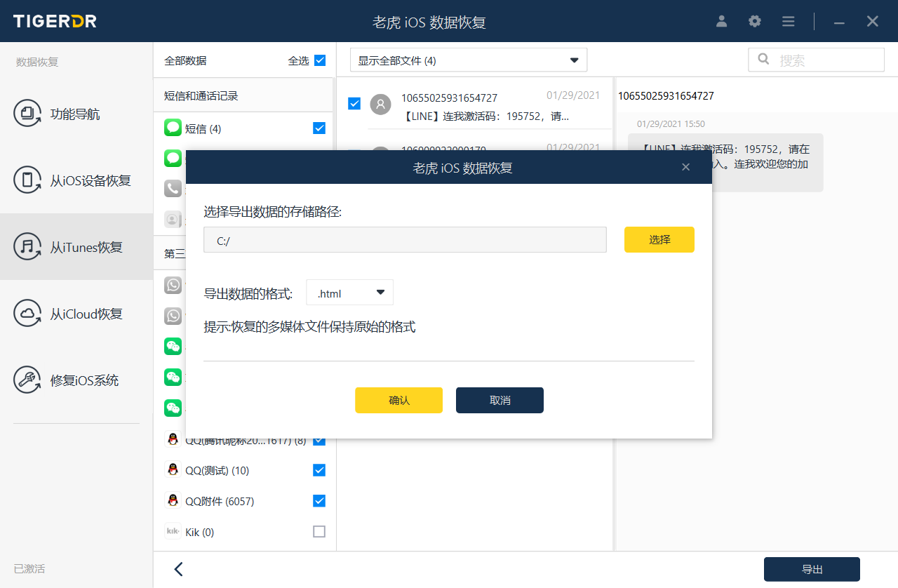Uncheck the QQ(测试) checkbox
Viewport: 898px width, 588px height.
pos(319,470)
